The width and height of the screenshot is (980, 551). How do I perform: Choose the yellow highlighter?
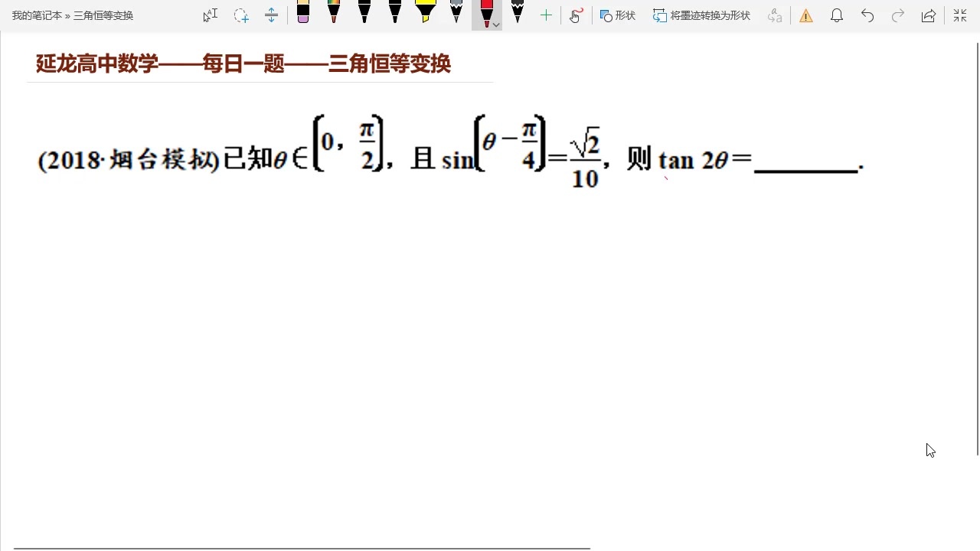[x=426, y=12]
